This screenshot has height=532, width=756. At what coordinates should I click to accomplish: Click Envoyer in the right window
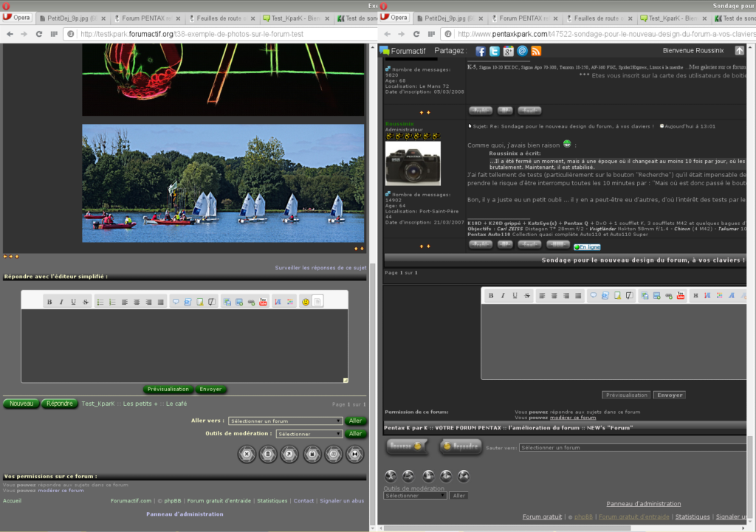670,395
